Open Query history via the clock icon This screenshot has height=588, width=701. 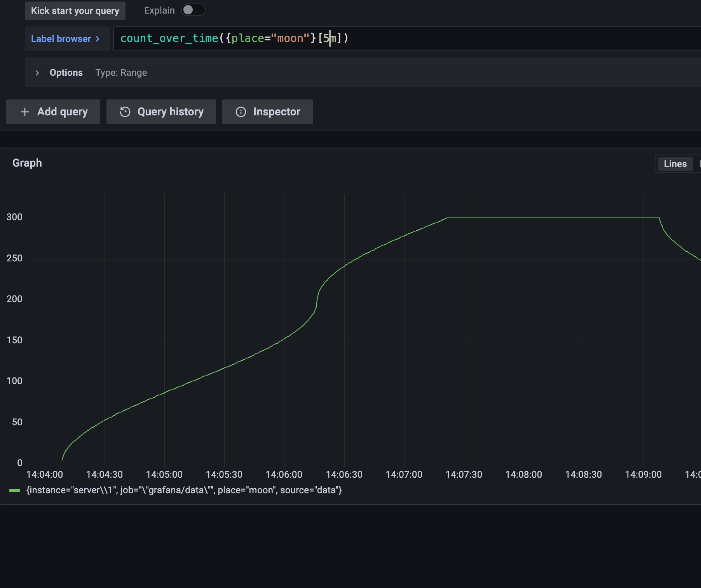click(124, 112)
